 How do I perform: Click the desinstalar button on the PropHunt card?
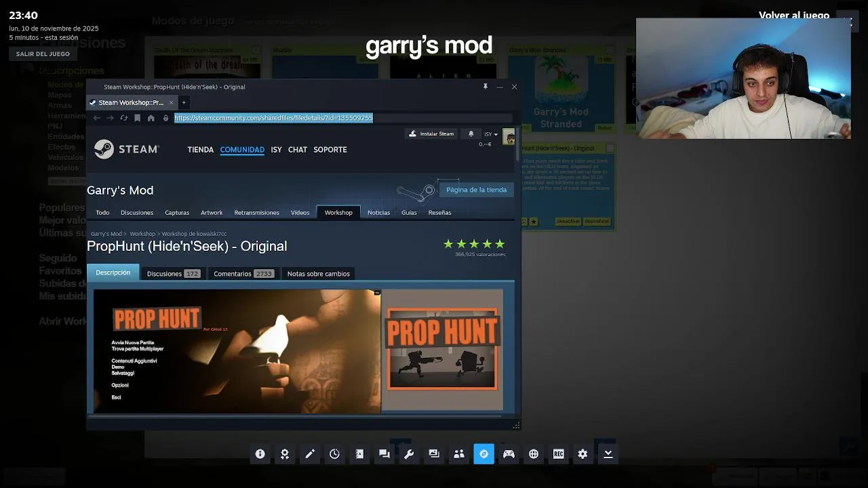597,222
